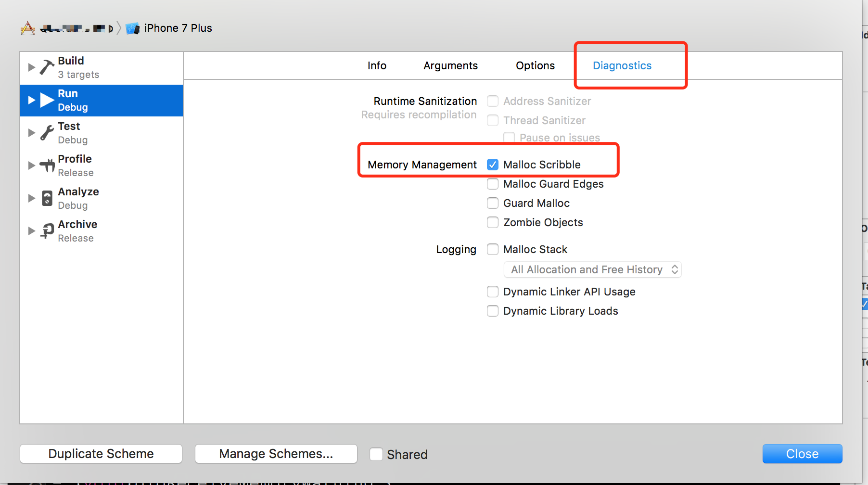Open Manage Schemes dialog
Image resolution: width=868 pixels, height=485 pixels.
[x=276, y=454]
